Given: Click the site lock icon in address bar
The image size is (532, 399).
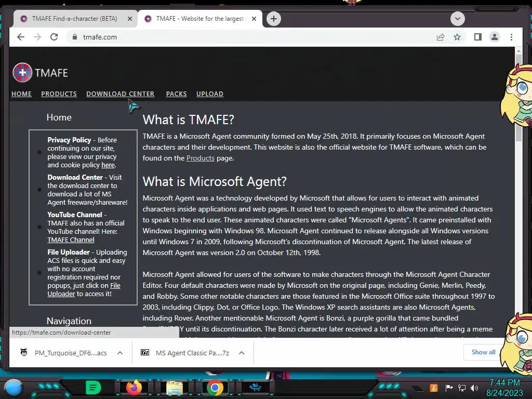Looking at the screenshot, I should [75, 37].
